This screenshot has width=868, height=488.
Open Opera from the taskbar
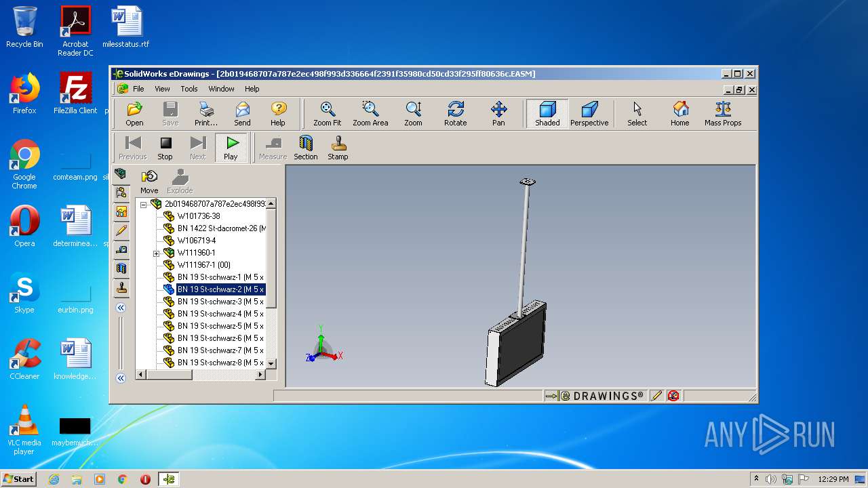(x=145, y=479)
